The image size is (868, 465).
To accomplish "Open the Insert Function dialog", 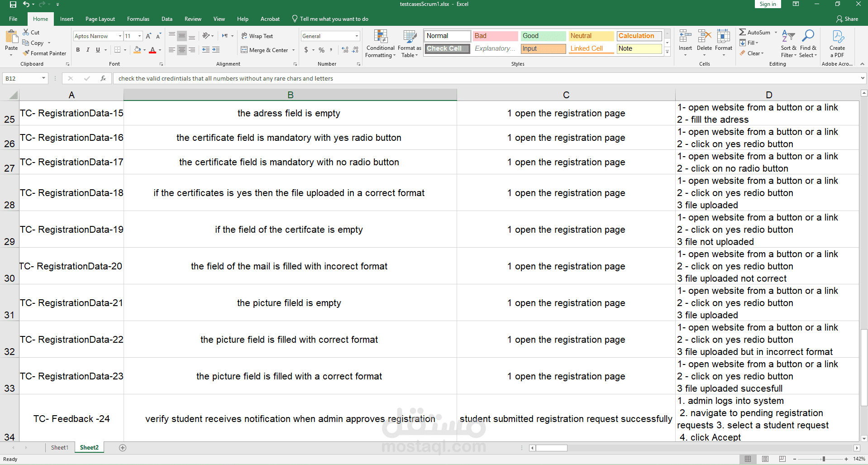I will (103, 78).
